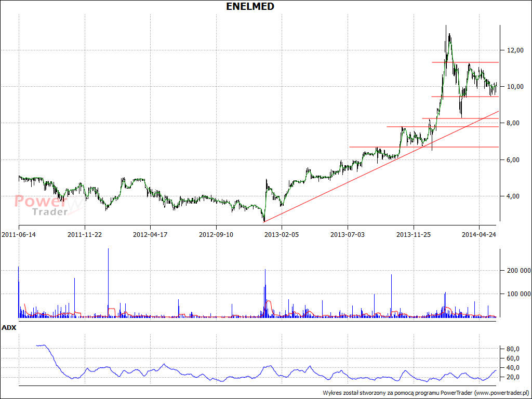Click the ENELMED chart title
The width and height of the screenshot is (532, 399).
coord(250,6)
